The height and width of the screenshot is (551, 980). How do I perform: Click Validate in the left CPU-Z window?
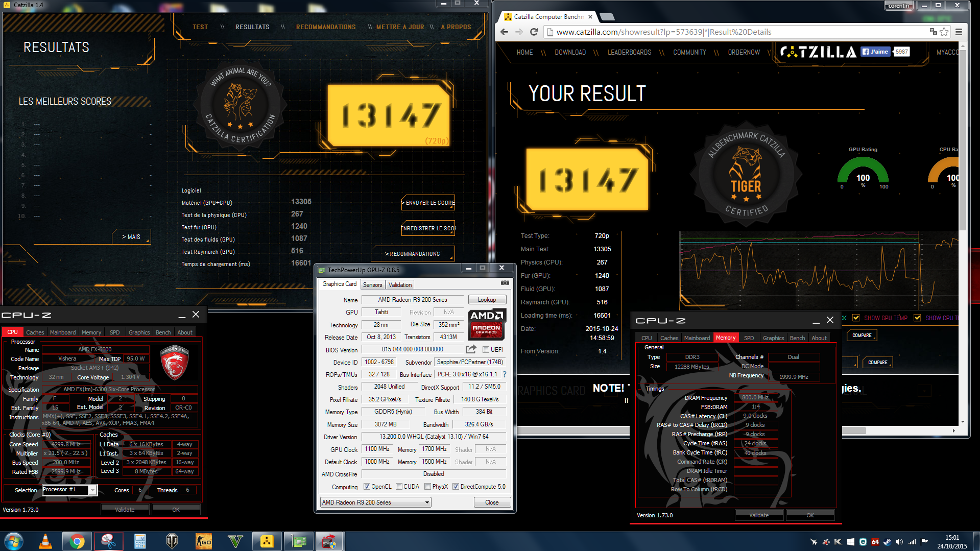click(x=125, y=510)
